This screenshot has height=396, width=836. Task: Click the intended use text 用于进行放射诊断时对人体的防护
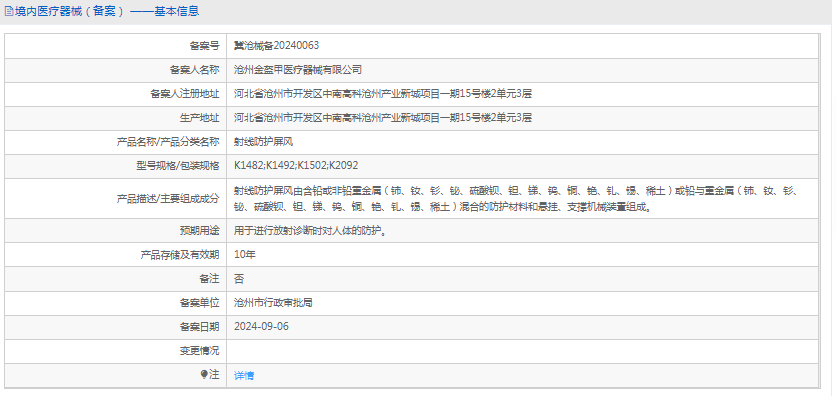pyautogui.click(x=310, y=231)
